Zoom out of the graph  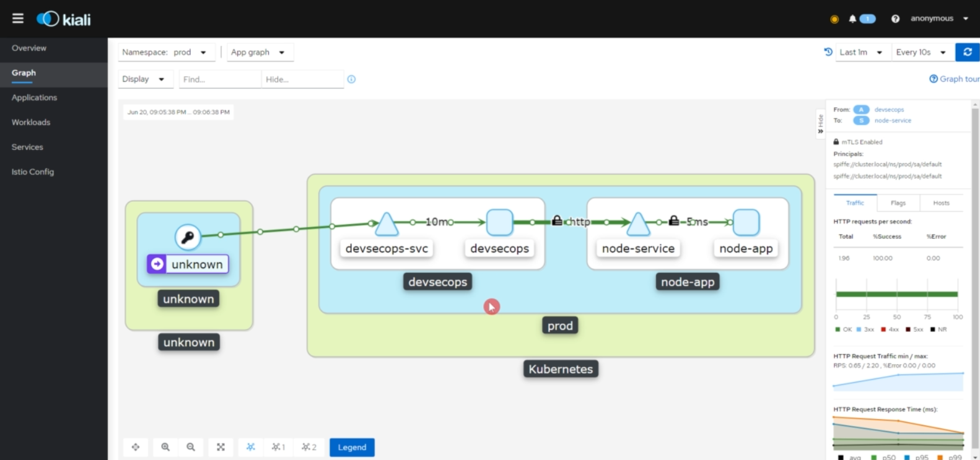[x=191, y=447]
